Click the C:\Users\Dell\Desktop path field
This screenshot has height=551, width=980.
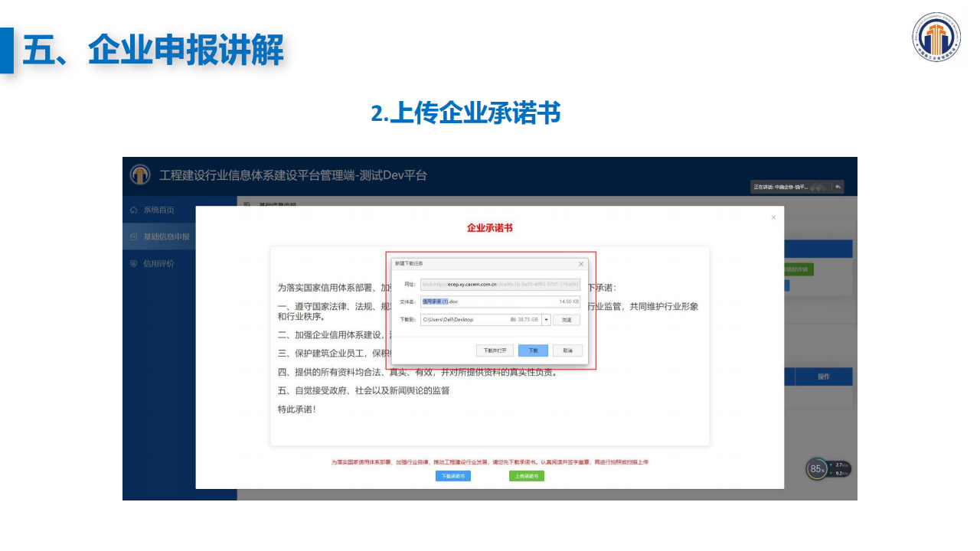click(480, 320)
